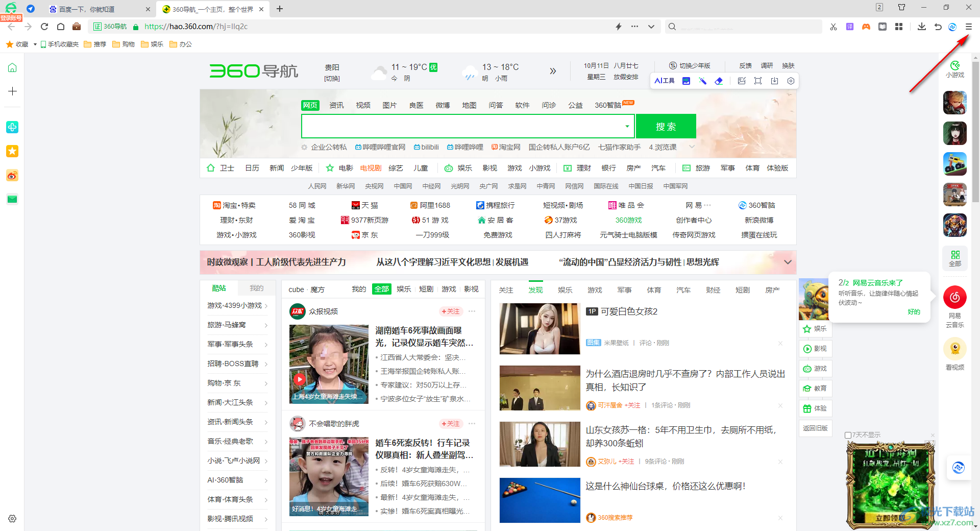This screenshot has height=531, width=980.
Task: Expand 游戏·4399小游戏 row arrow
Action: click(x=266, y=306)
